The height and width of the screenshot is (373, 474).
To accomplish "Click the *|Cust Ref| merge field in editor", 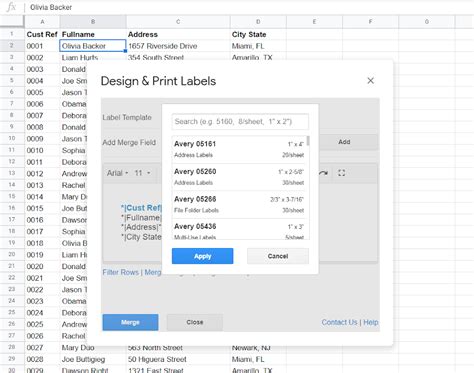I will (141, 208).
